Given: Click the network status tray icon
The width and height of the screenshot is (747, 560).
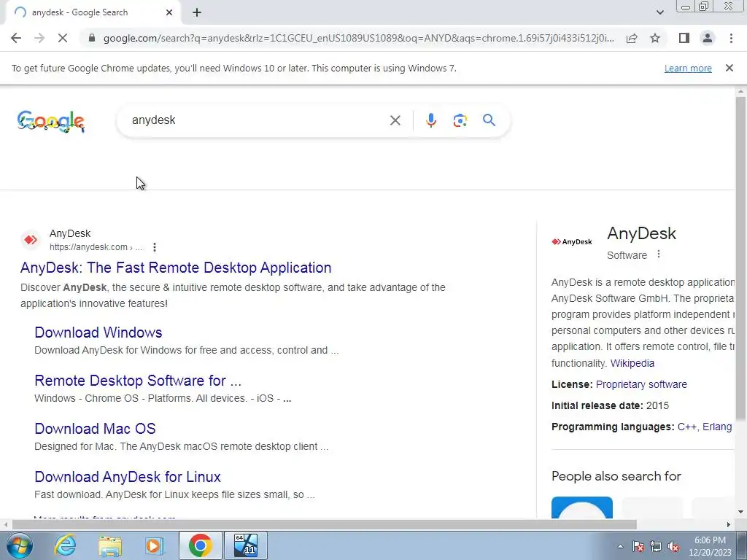Looking at the screenshot, I should click(x=656, y=547).
